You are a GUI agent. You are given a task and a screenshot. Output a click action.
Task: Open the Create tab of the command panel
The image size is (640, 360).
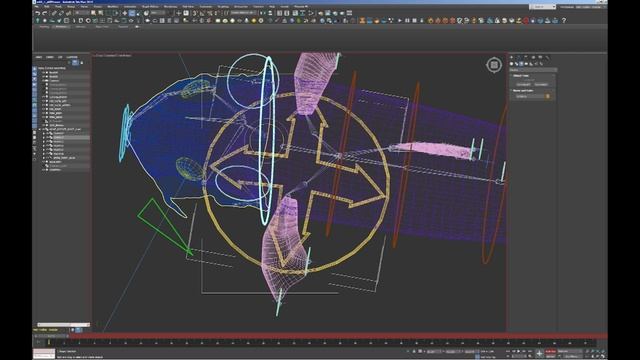(511, 58)
